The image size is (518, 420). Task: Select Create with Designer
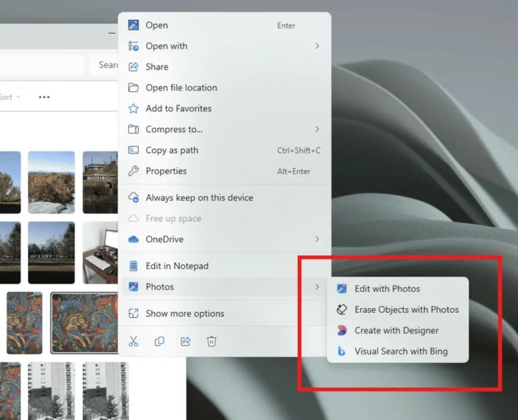(x=396, y=330)
